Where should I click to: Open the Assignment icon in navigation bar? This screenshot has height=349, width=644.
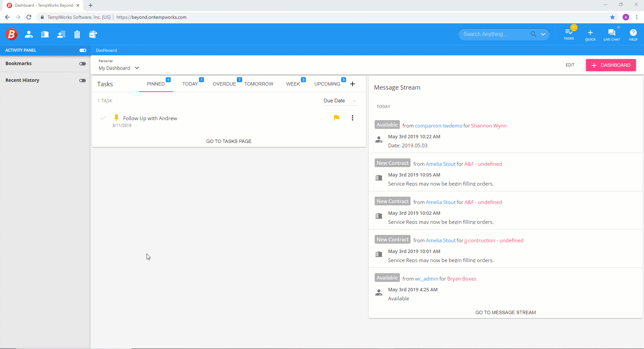(93, 34)
